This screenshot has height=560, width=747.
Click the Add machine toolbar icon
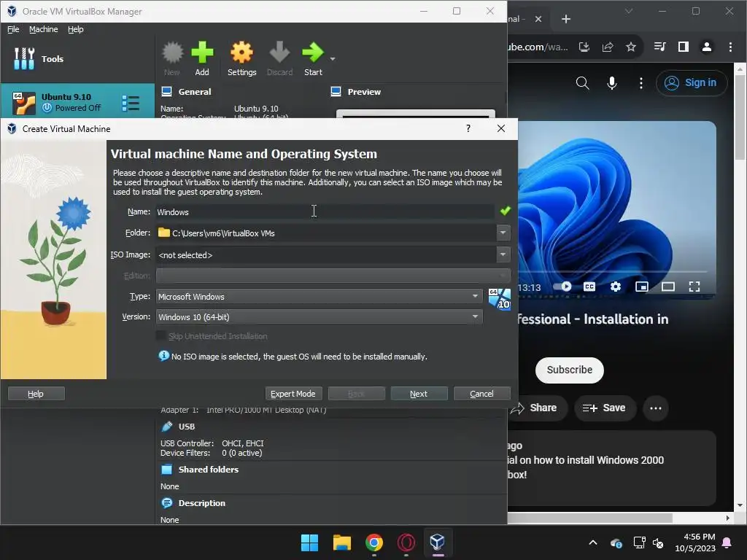tap(202, 59)
